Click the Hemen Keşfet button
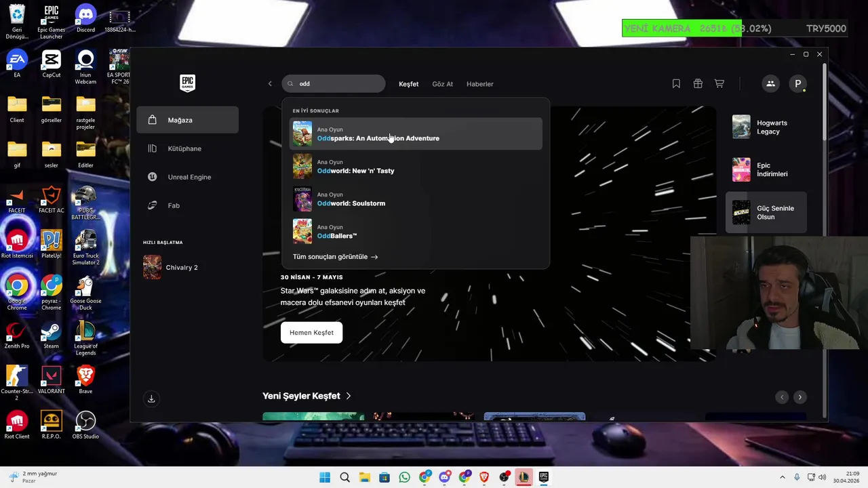868x488 pixels. point(311,333)
